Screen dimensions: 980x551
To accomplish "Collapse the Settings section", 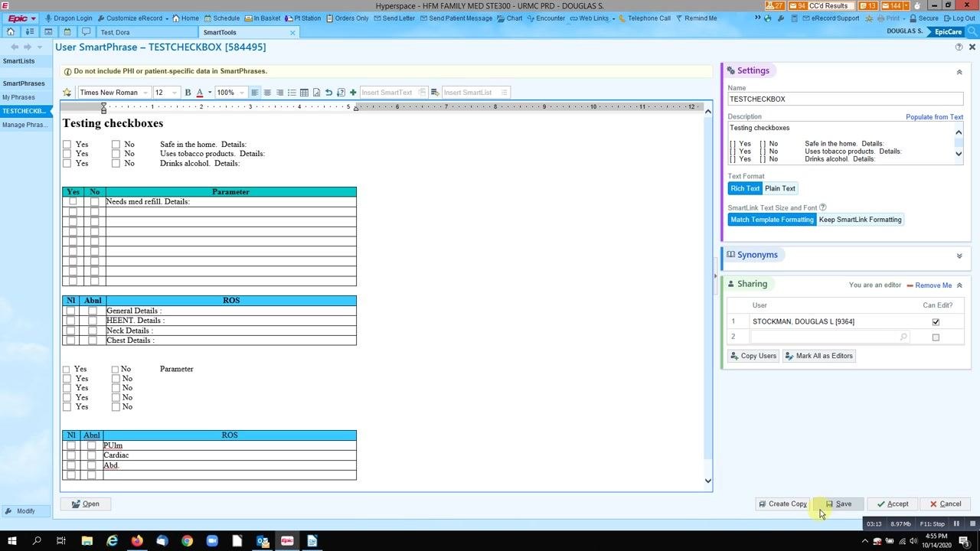I will coord(959,72).
